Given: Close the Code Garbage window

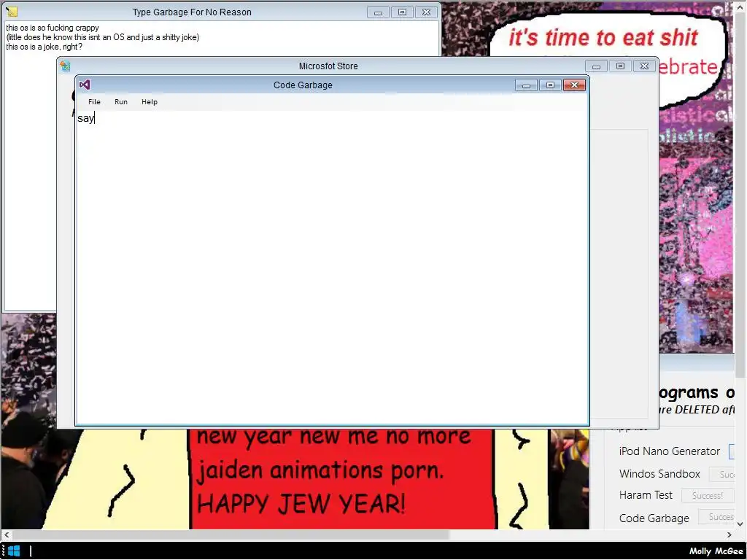Looking at the screenshot, I should 575,85.
